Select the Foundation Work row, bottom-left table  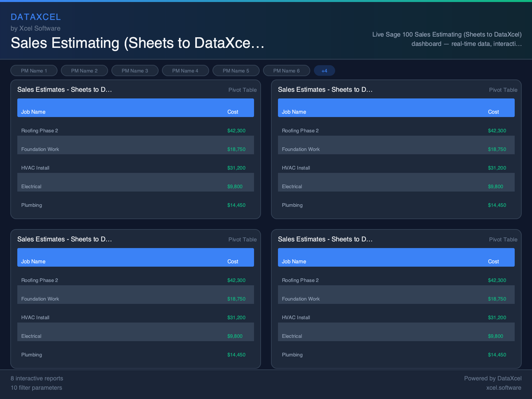[x=136, y=299]
